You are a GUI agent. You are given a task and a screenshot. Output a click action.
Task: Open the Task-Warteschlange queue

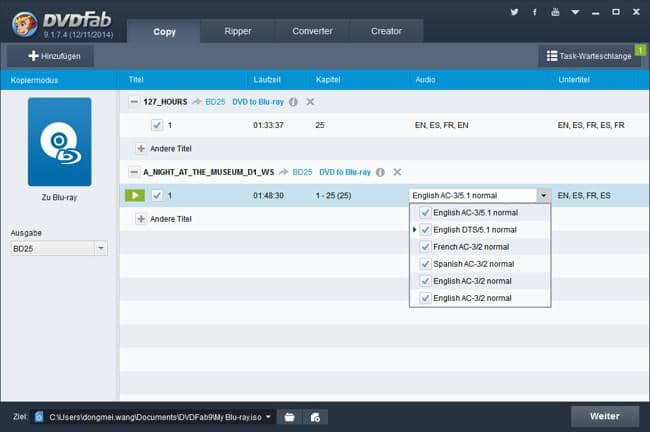click(x=589, y=56)
